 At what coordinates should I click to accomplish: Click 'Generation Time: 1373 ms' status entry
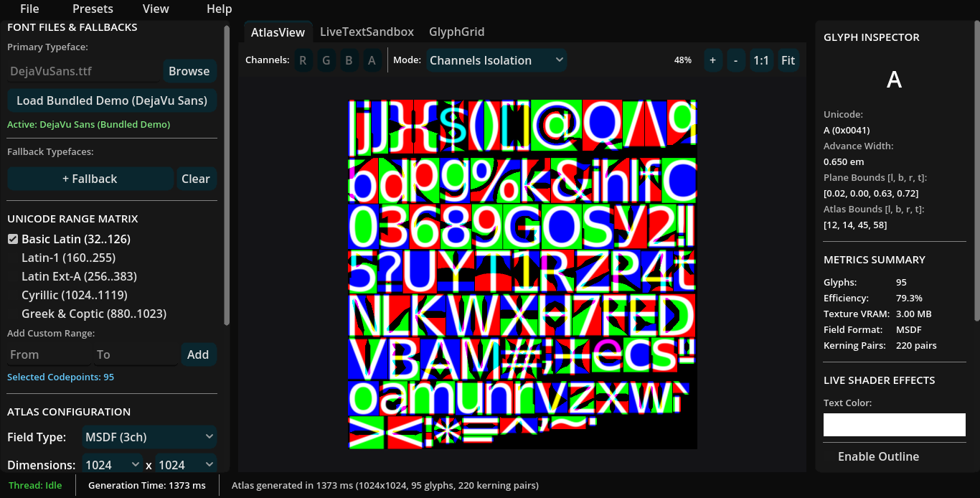[147, 485]
